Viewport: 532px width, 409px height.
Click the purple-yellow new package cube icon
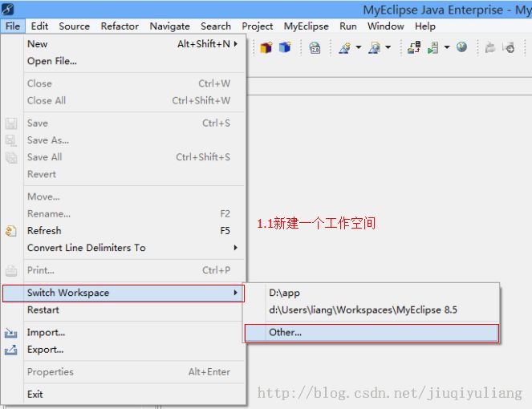coord(266,47)
